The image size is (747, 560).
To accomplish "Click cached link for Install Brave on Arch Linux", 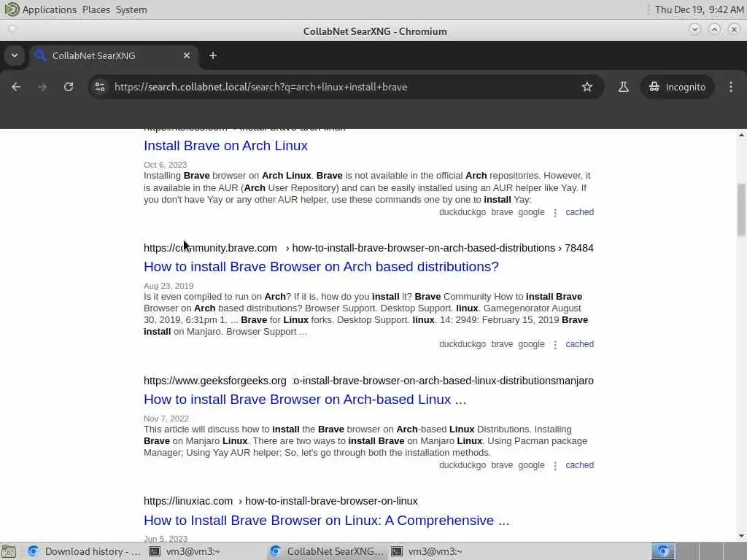I will tap(579, 212).
